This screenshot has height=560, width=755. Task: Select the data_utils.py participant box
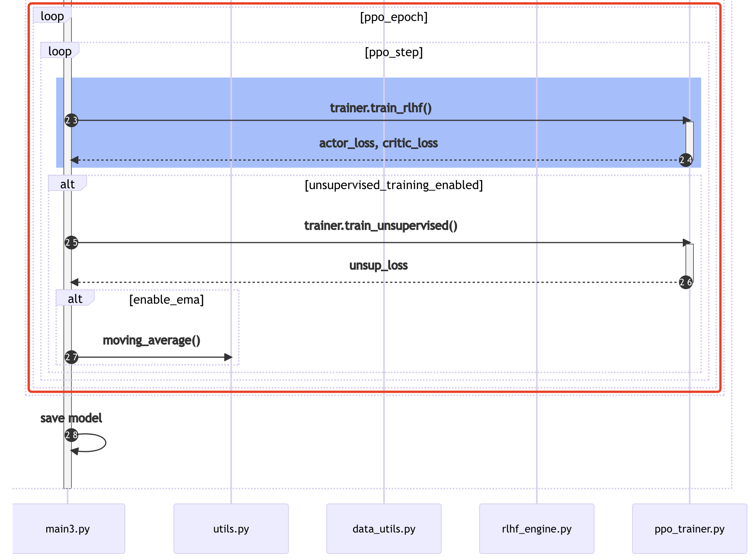point(384,529)
